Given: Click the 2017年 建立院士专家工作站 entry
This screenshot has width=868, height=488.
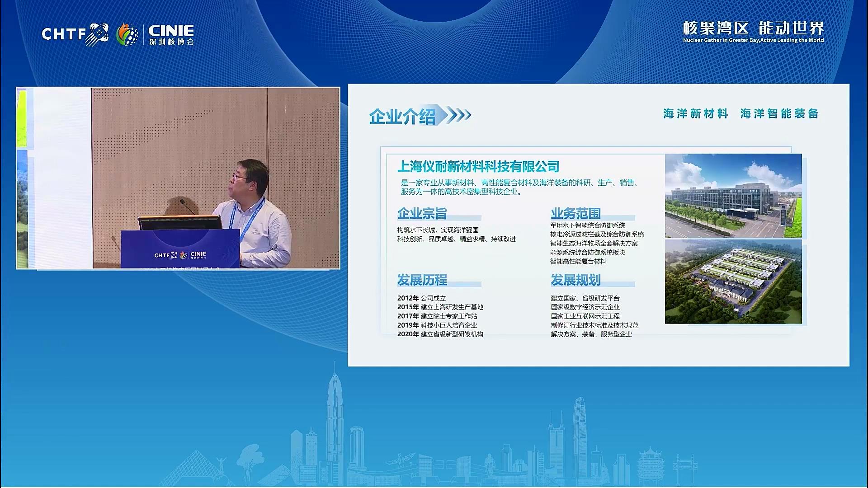Looking at the screenshot, I should 437,316.
